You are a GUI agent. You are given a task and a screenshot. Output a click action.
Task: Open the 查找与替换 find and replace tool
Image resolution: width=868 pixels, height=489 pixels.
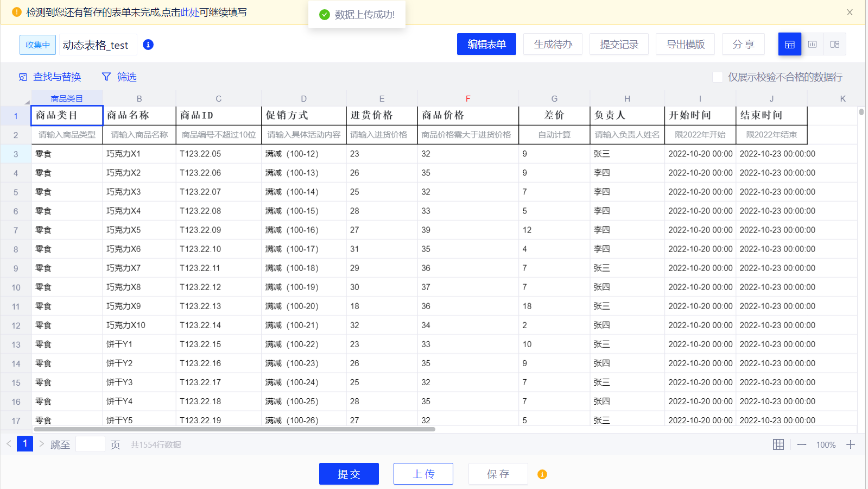50,77
